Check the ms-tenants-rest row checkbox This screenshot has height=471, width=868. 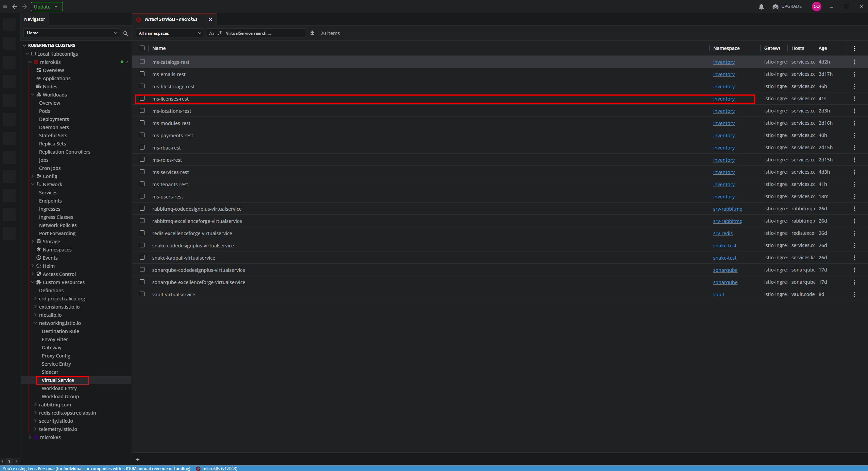pyautogui.click(x=142, y=184)
